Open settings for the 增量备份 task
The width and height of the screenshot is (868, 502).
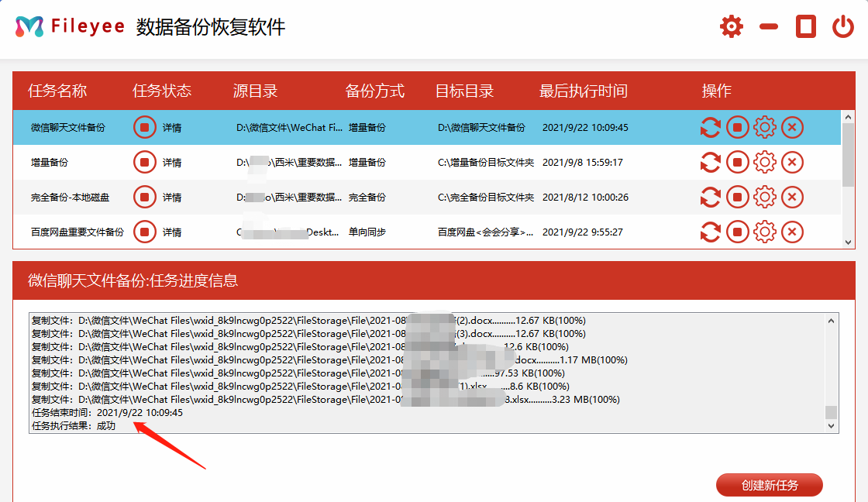765,162
